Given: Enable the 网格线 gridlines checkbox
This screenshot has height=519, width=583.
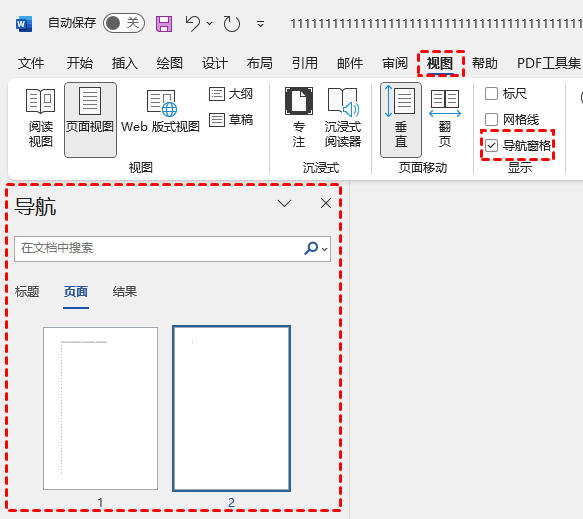Looking at the screenshot, I should point(491,120).
